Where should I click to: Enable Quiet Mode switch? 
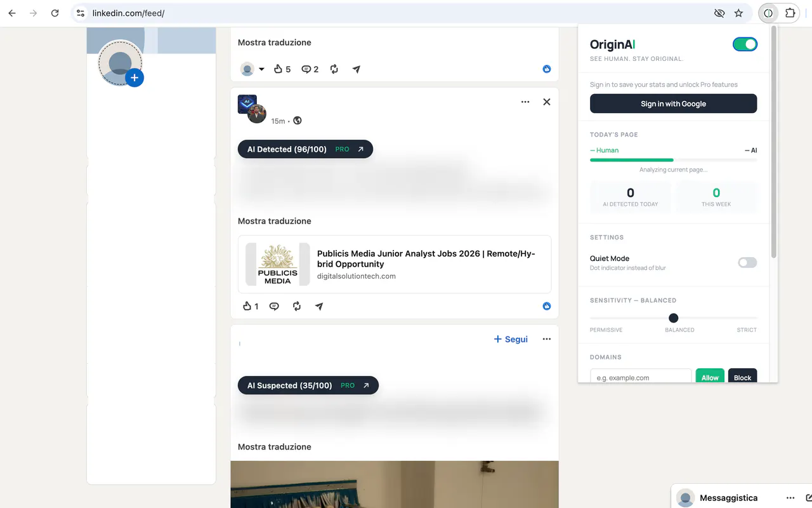pyautogui.click(x=747, y=263)
